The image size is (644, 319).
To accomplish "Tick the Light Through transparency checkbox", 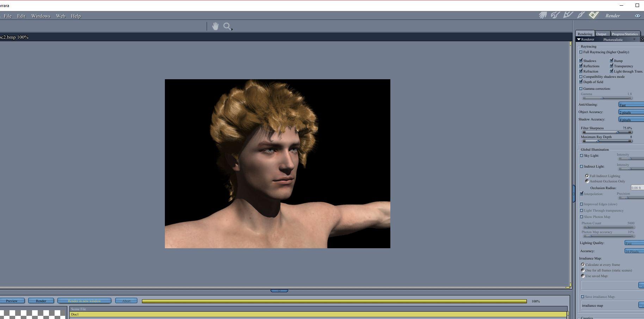I will pos(582,210).
